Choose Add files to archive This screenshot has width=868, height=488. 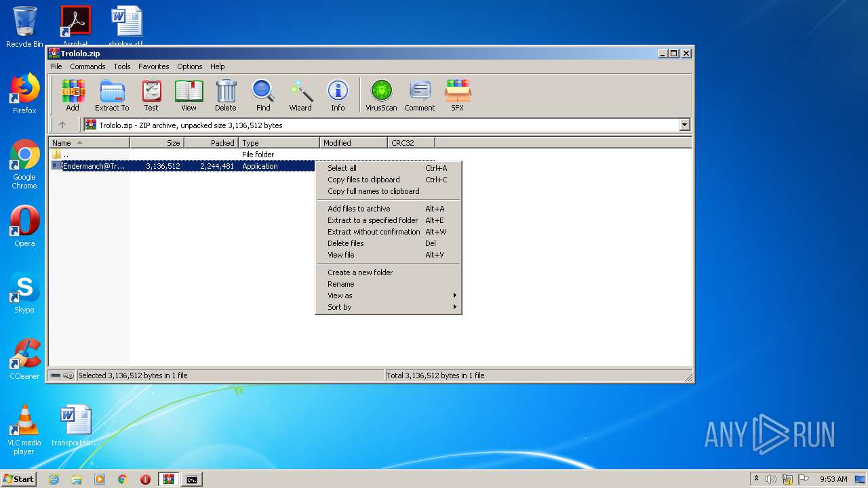389,209
